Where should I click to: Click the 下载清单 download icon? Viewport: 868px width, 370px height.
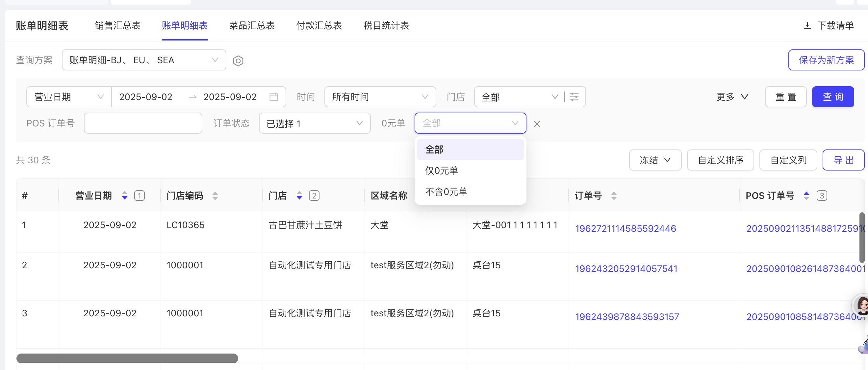point(807,26)
